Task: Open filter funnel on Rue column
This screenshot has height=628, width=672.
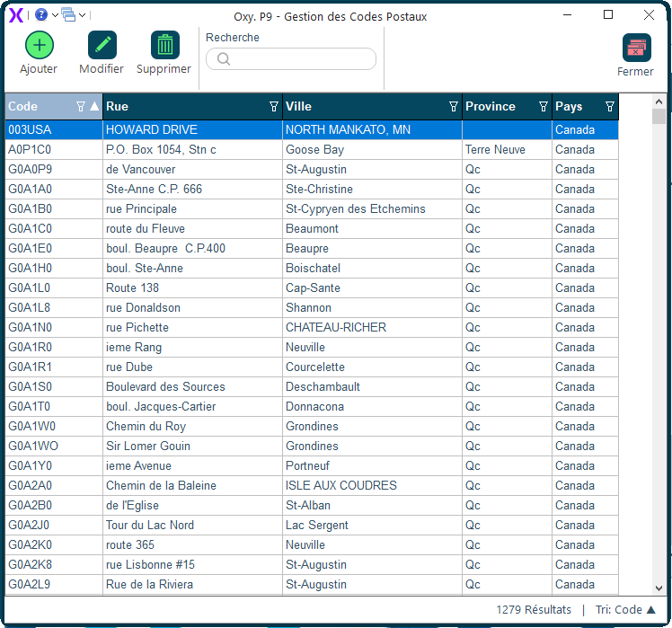Action: 273,106
